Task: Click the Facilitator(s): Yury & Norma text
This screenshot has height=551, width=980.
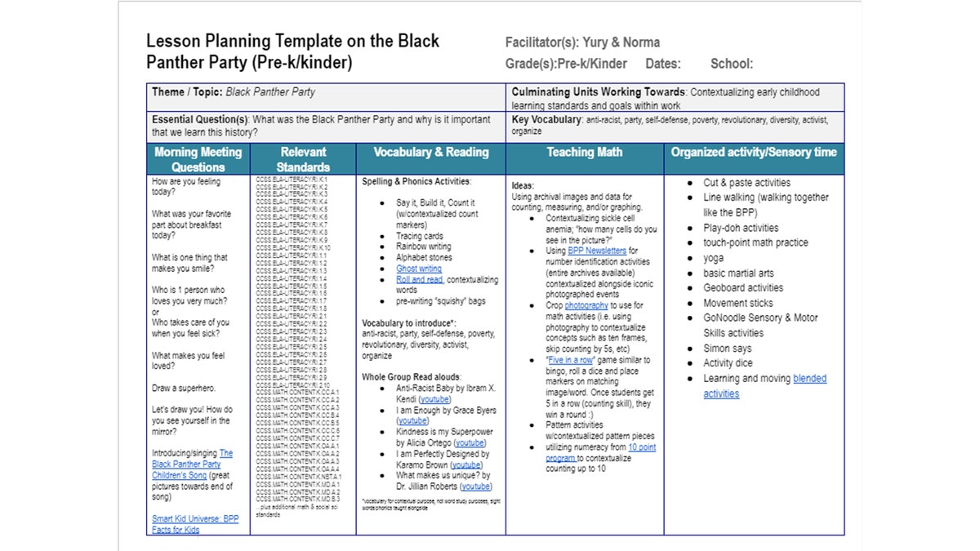Action: point(582,42)
